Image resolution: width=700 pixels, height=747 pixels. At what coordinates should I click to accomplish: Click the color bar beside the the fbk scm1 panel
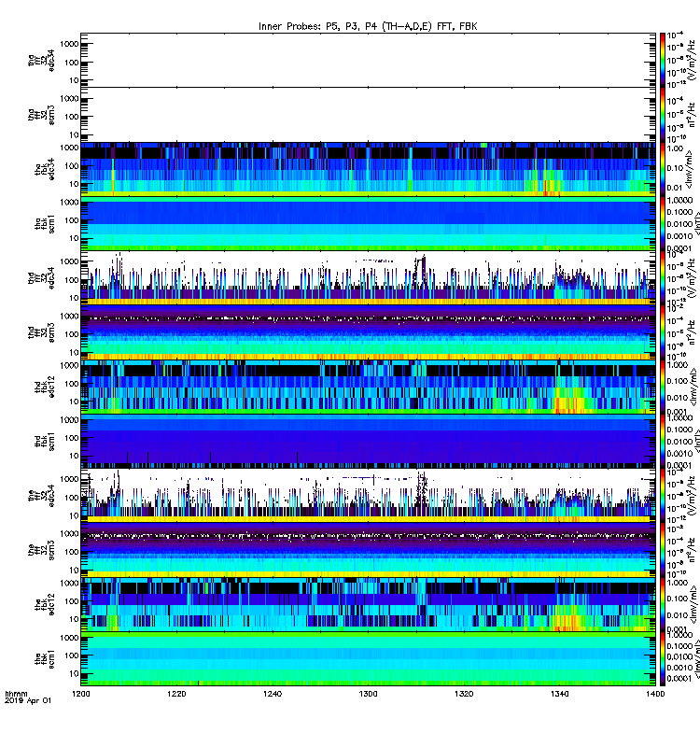tap(663, 658)
